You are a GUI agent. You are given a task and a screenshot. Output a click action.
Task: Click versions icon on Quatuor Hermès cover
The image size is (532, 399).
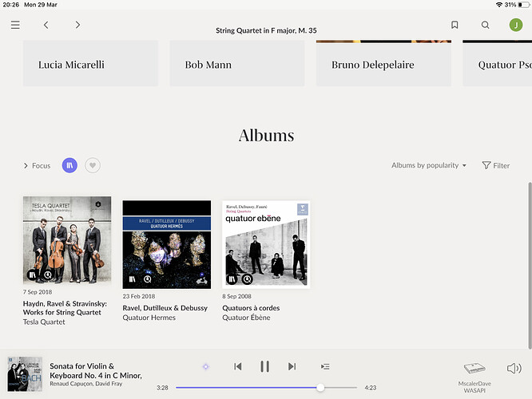[x=148, y=279]
